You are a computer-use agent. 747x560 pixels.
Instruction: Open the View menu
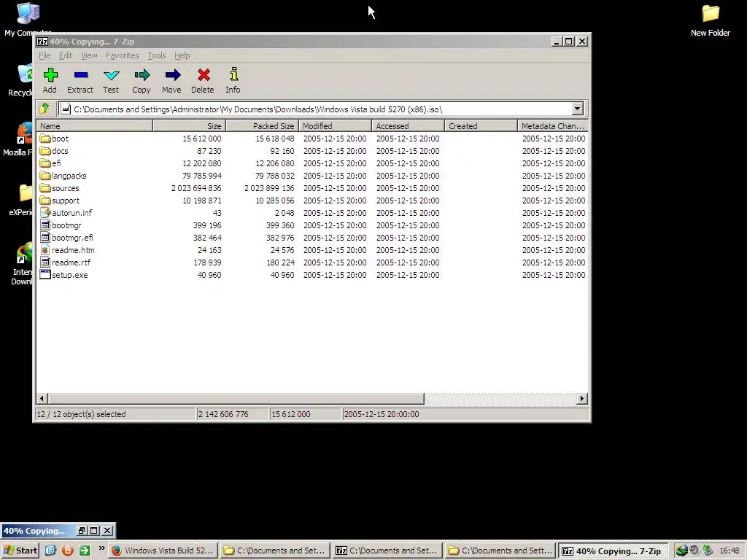click(x=89, y=55)
